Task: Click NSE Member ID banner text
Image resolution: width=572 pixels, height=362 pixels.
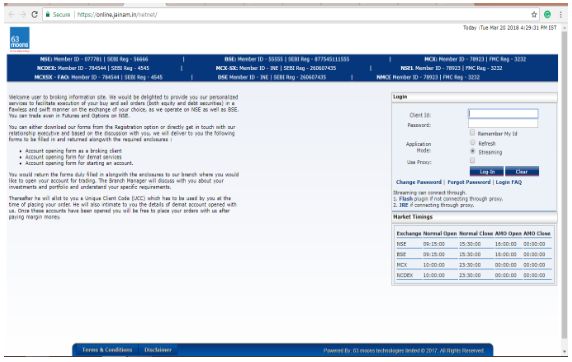Action: 94,59
